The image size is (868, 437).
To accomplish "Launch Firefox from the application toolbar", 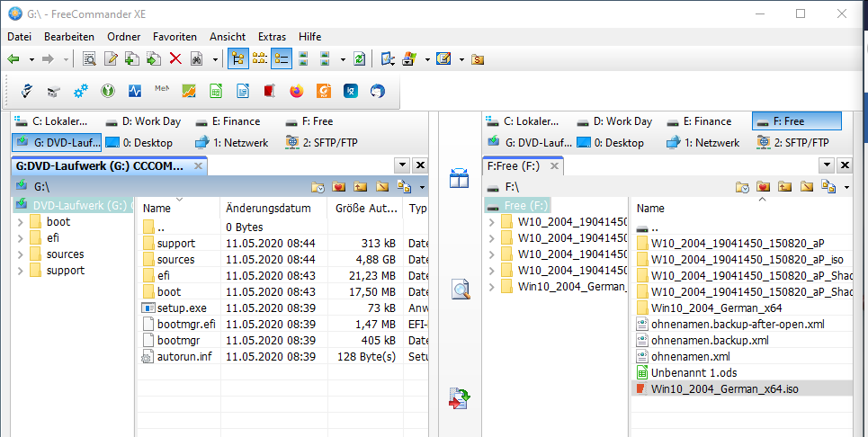I will 297,91.
